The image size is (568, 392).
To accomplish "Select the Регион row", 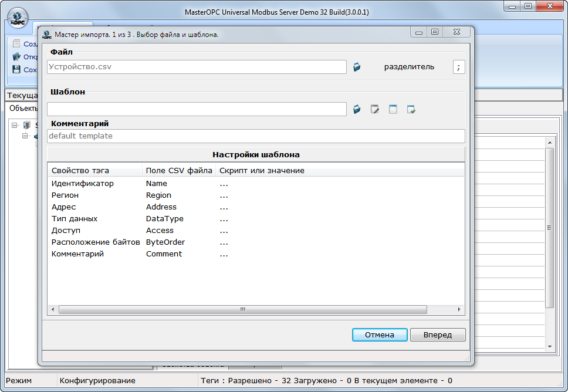I will point(256,195).
